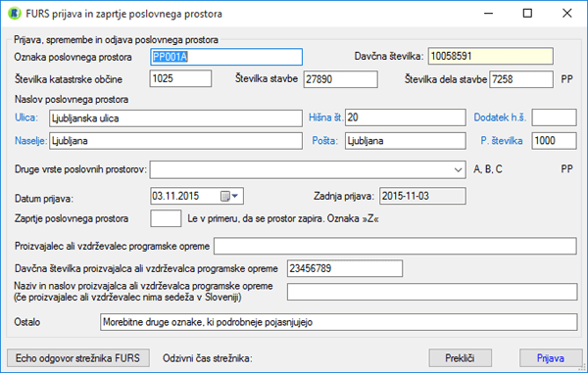Click the Odzivni čas strežnika label
This screenshot has width=588, height=373.
click(208, 358)
